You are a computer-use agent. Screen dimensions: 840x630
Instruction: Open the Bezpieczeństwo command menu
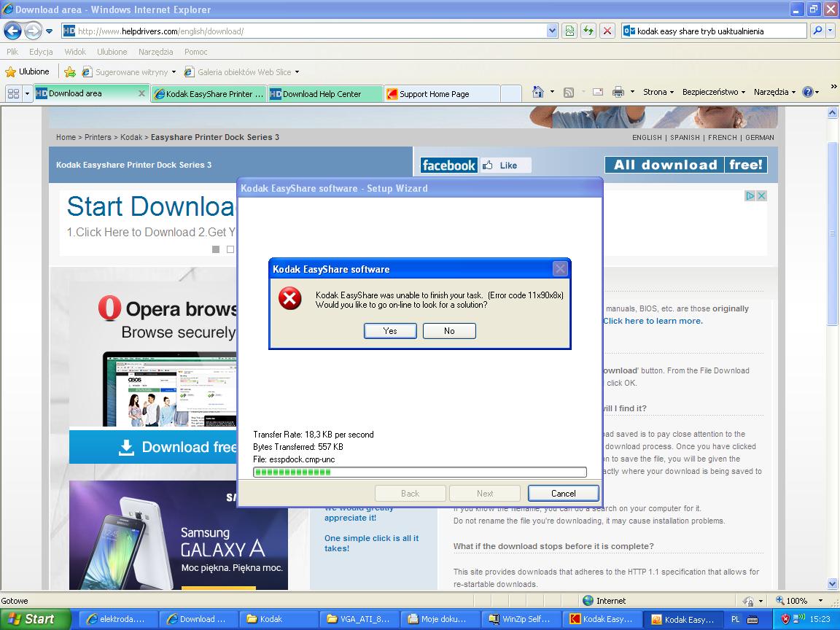click(714, 92)
